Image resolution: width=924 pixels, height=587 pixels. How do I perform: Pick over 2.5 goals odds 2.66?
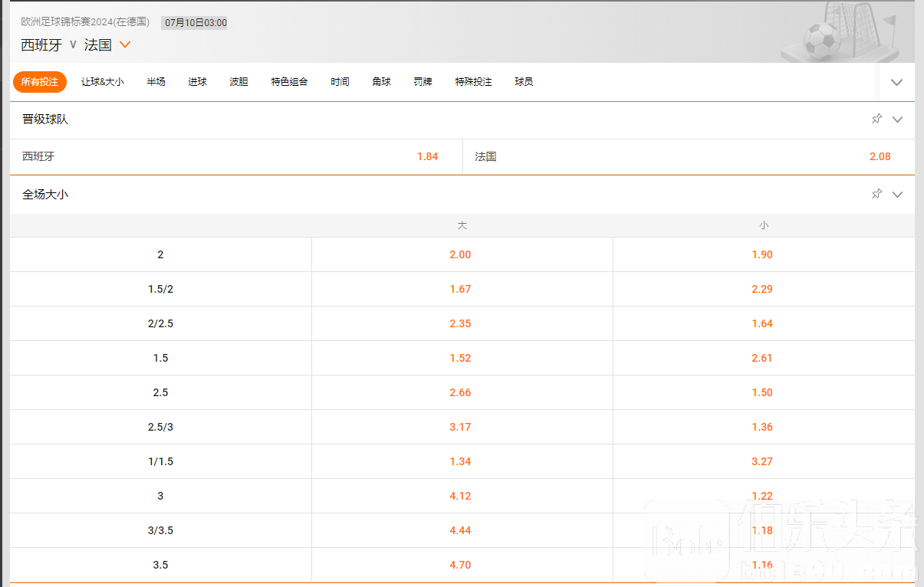pos(460,392)
